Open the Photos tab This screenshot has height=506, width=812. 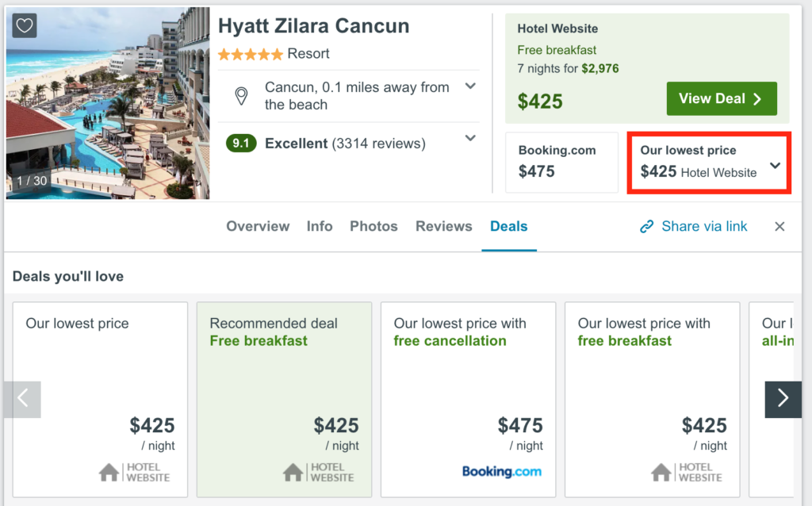pos(373,227)
